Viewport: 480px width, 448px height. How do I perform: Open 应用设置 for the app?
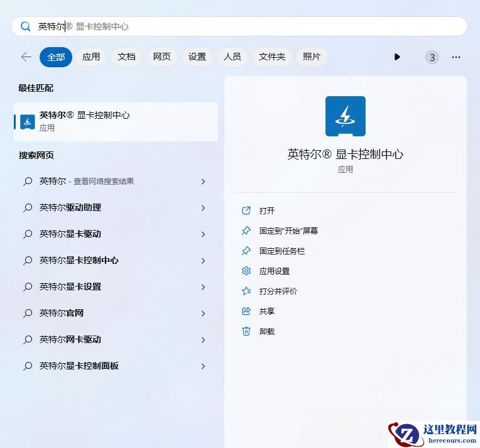(x=275, y=271)
